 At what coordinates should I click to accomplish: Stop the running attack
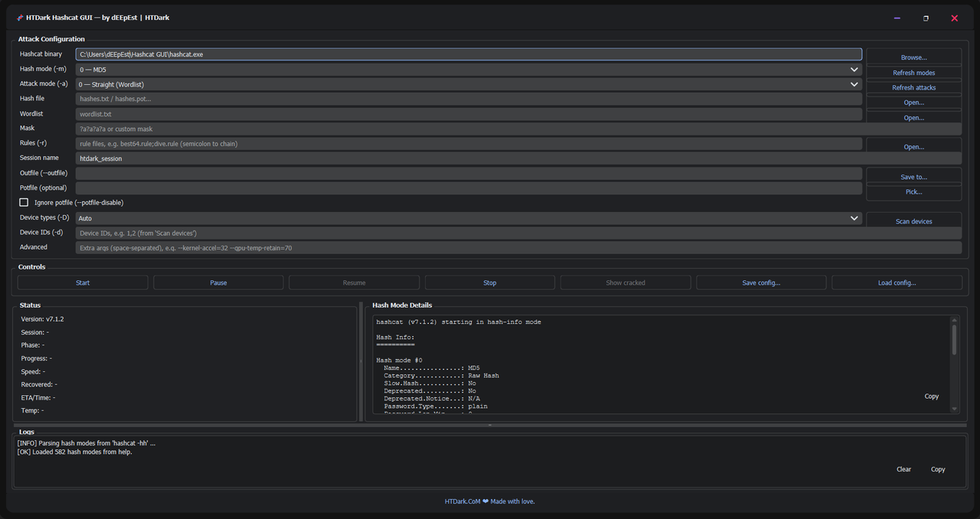(489, 282)
